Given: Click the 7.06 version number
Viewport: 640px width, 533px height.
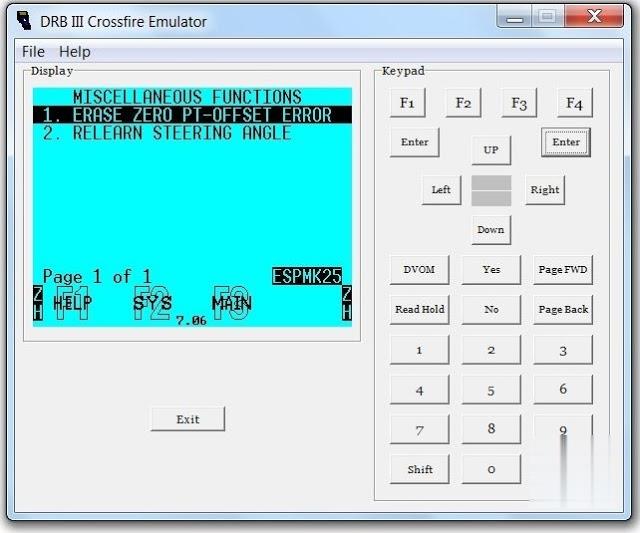Looking at the screenshot, I should click(x=191, y=321).
